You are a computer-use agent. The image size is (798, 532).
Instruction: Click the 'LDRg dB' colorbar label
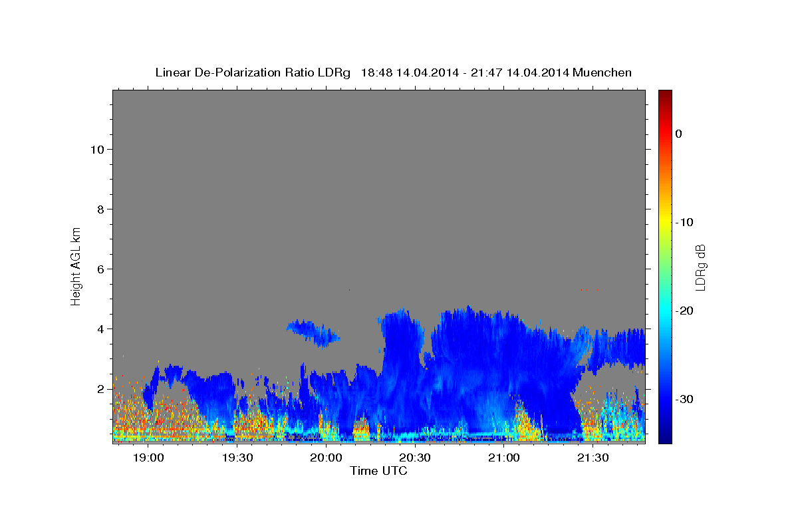coord(700,267)
